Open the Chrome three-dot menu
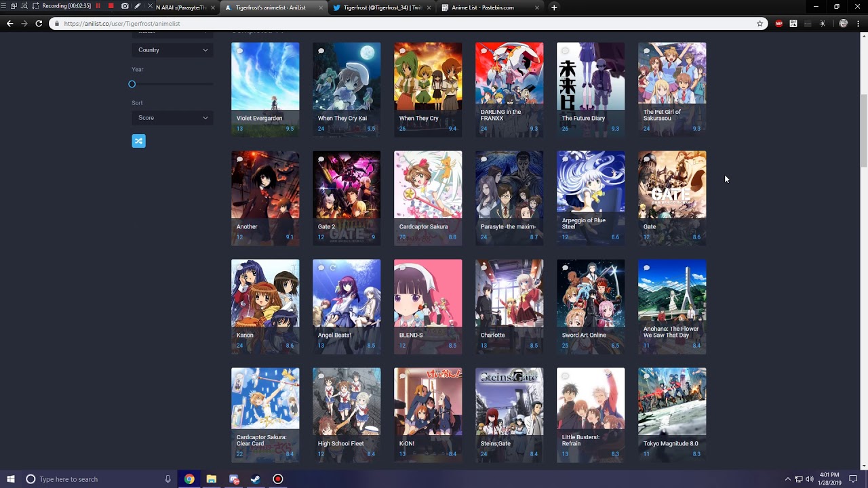Viewport: 868px width, 488px height. point(858,23)
